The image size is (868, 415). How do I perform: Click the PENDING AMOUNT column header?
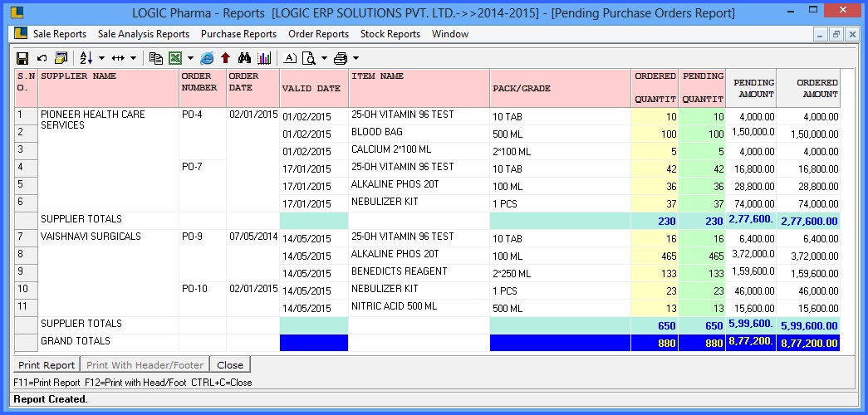tap(751, 88)
